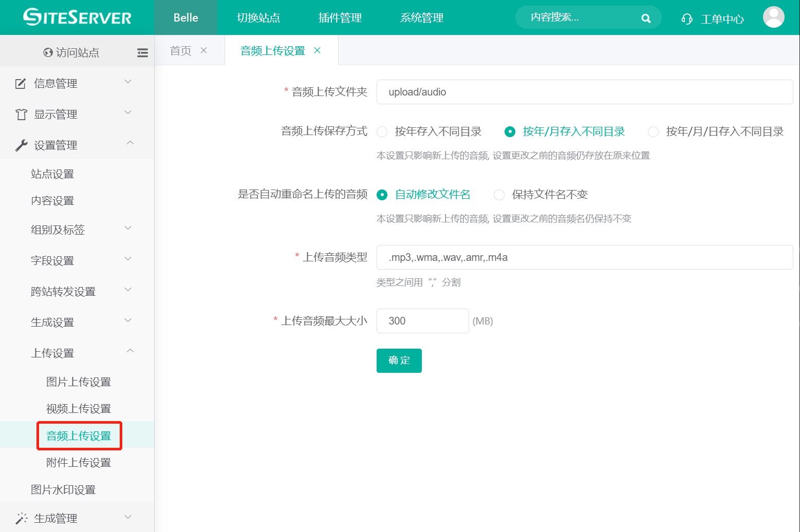
Task: Click the 上传音频最大大小 input field
Action: pos(422,320)
